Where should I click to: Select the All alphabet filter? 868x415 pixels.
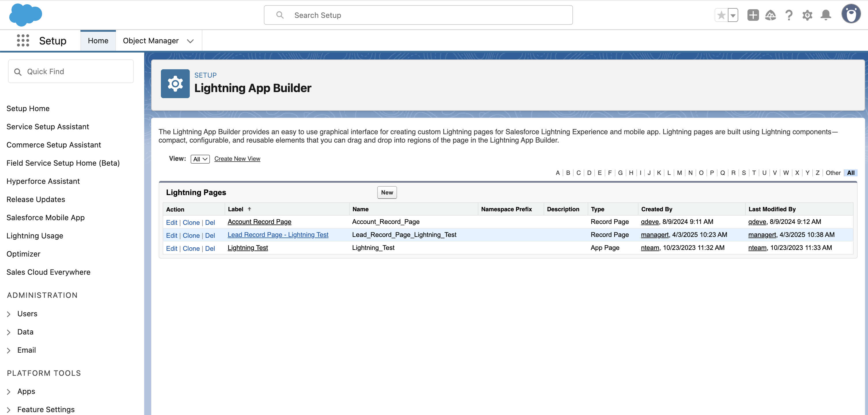click(x=851, y=173)
